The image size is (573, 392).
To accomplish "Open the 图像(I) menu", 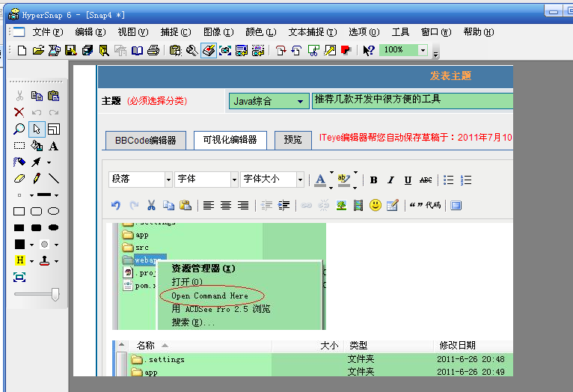I will click(218, 32).
